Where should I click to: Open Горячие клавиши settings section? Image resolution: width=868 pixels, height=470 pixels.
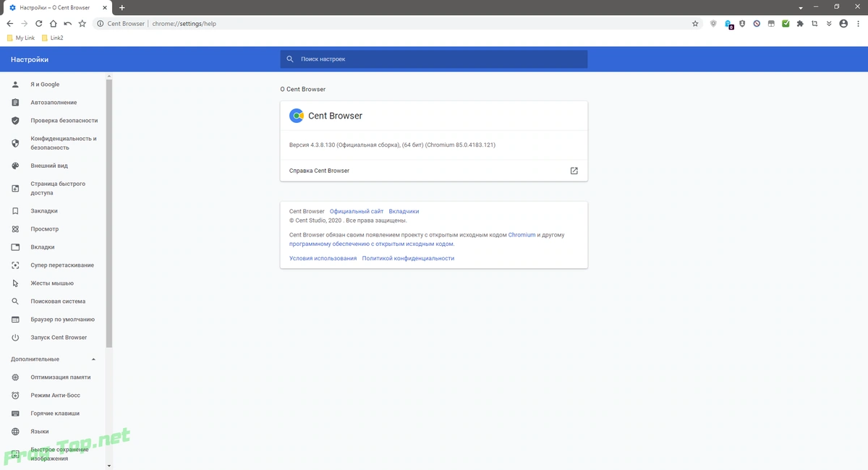coord(54,414)
